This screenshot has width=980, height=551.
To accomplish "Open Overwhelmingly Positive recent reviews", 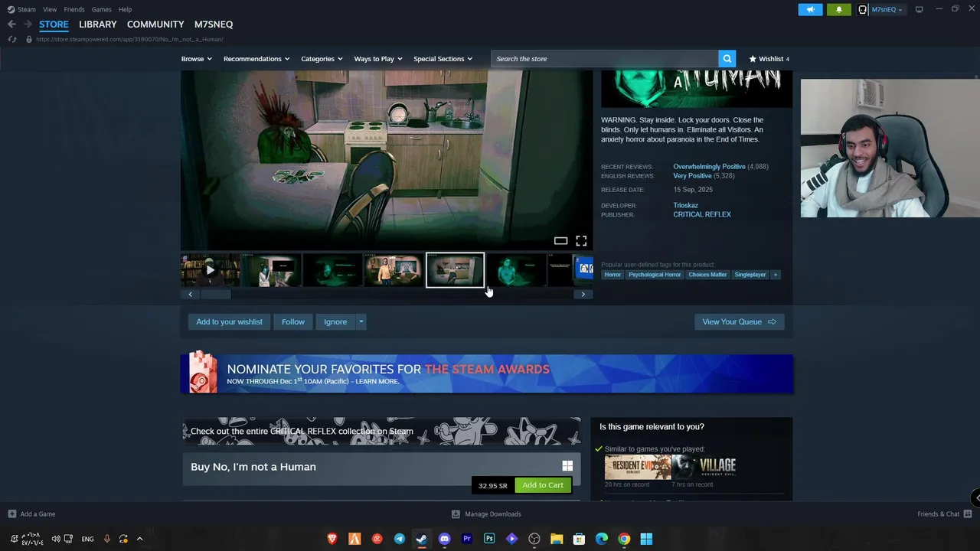I will coord(709,166).
